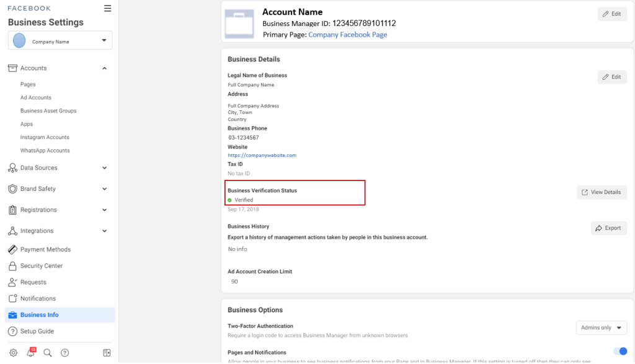Click the Data Sources icon
The image size is (635, 364).
12,167
